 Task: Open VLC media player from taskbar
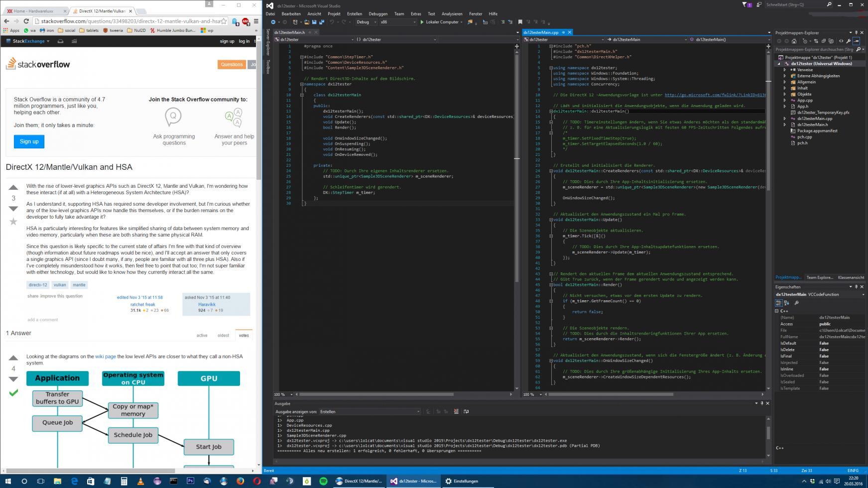point(140,481)
